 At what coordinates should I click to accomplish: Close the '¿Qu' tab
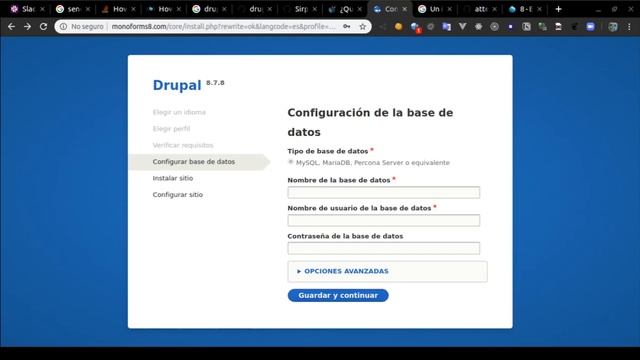click(x=360, y=9)
